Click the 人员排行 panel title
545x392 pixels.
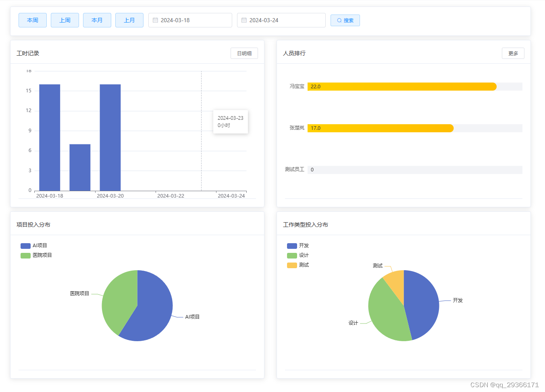[294, 53]
